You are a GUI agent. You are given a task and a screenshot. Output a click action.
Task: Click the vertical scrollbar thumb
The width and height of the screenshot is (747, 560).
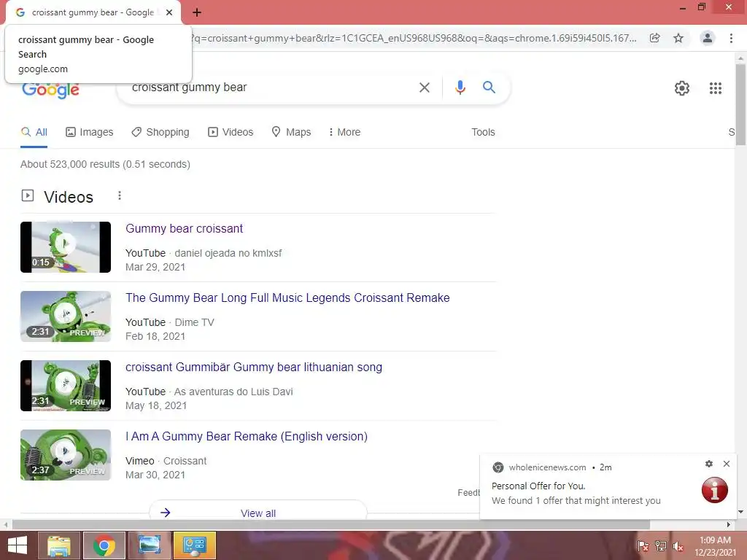(x=741, y=105)
